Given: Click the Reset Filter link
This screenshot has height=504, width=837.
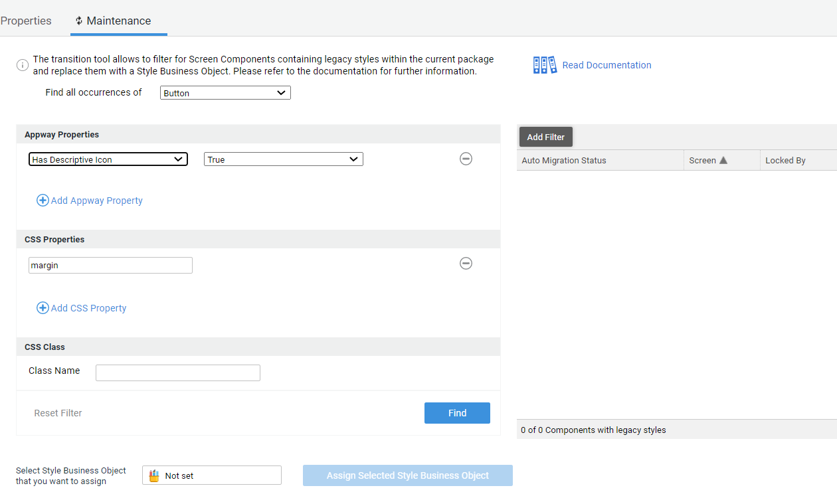Looking at the screenshot, I should pyautogui.click(x=58, y=412).
